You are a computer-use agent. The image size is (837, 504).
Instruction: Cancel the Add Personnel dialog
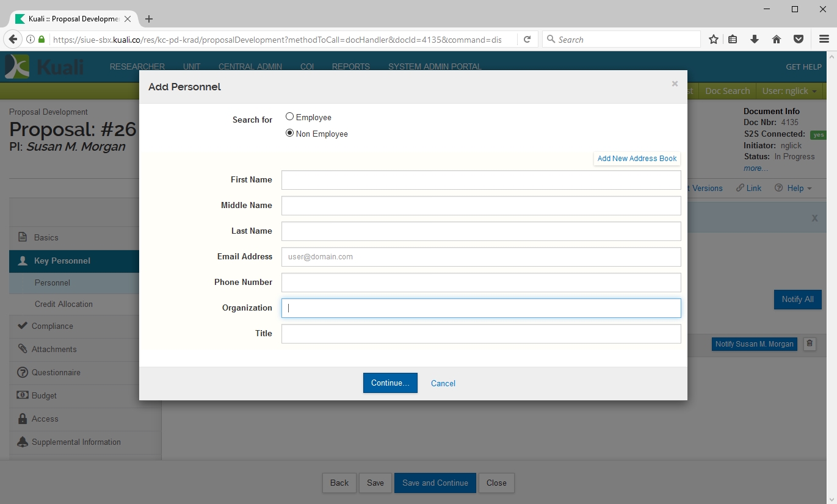pos(443,383)
